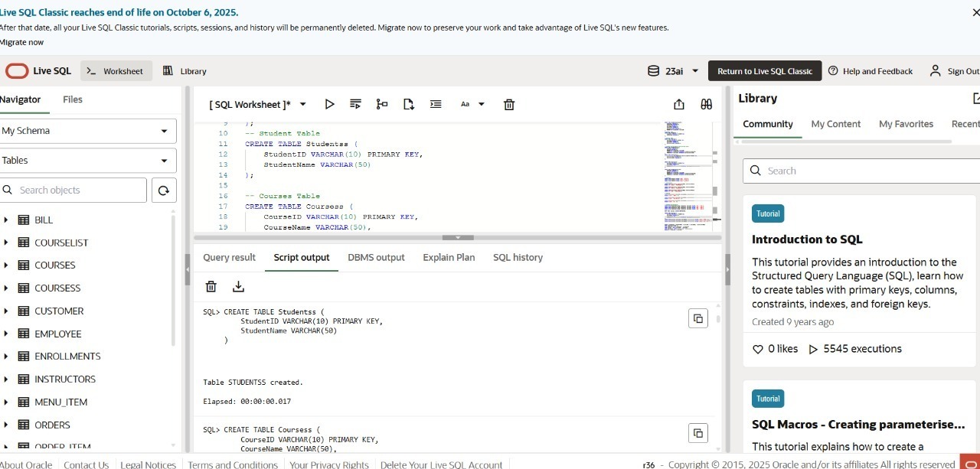Clear the script output with trash icon
The width and height of the screenshot is (980, 469).
(x=211, y=286)
